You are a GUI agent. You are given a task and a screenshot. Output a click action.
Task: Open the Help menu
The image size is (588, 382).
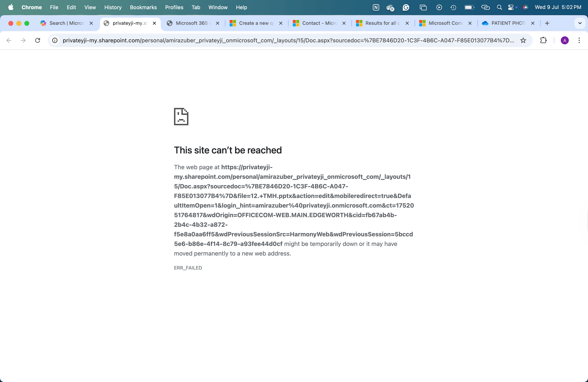click(241, 7)
